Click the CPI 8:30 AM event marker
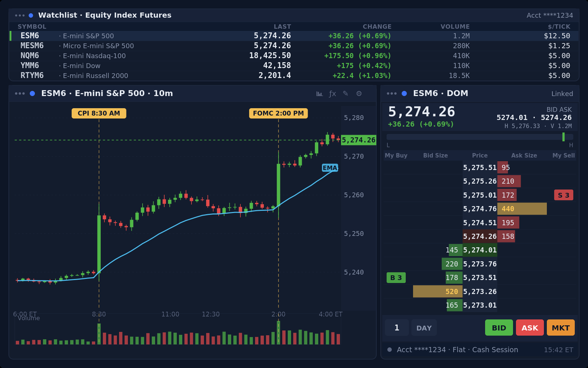 pyautogui.click(x=99, y=113)
